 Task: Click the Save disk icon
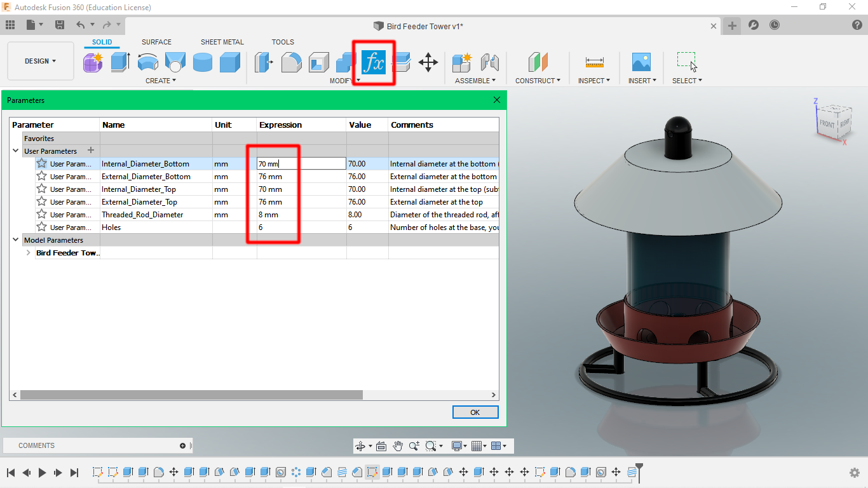(x=60, y=25)
